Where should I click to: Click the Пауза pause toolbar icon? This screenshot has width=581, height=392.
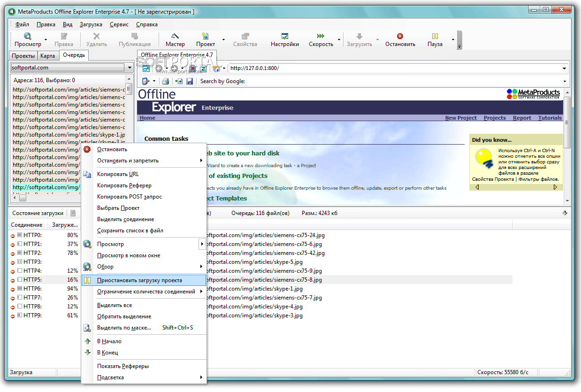pyautogui.click(x=435, y=36)
